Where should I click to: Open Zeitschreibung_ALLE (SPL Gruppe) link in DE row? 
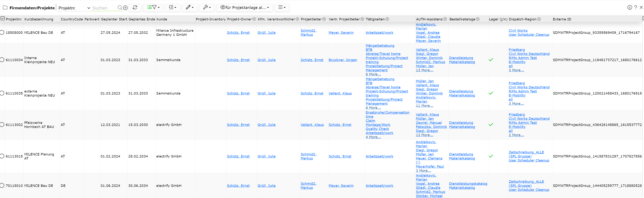click(526, 184)
